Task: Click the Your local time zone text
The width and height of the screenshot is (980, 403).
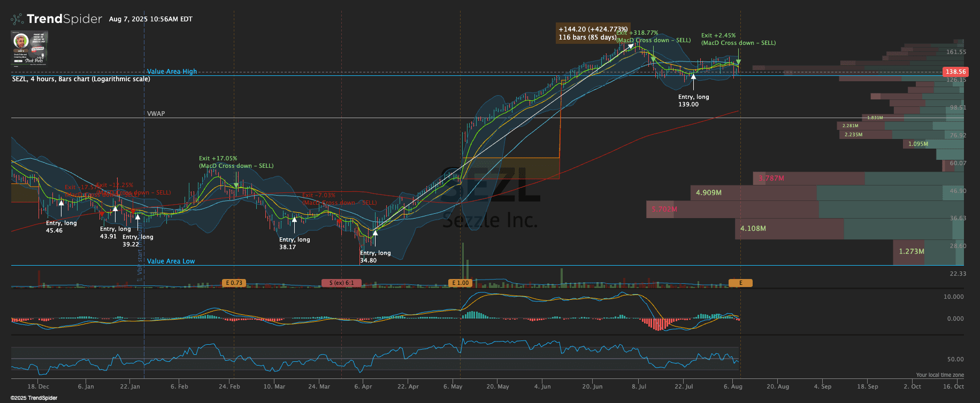Action: (x=940, y=375)
